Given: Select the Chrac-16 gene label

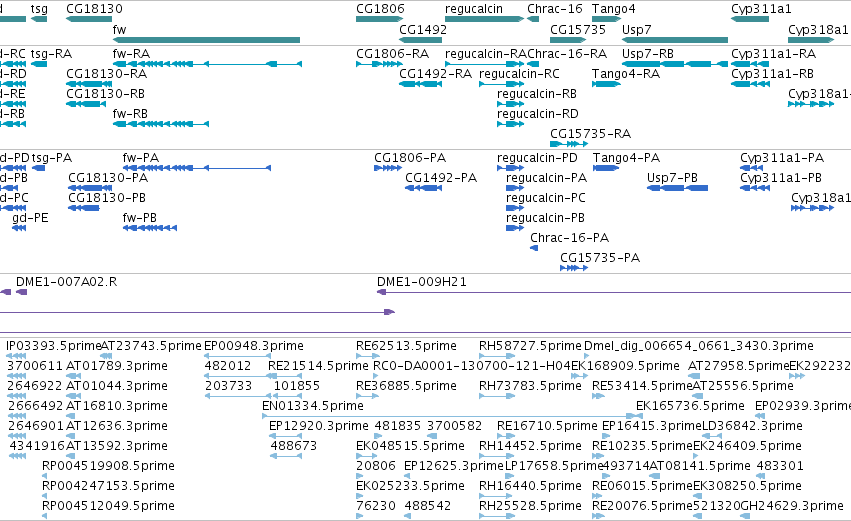Looking at the screenshot, I should 555,9.
